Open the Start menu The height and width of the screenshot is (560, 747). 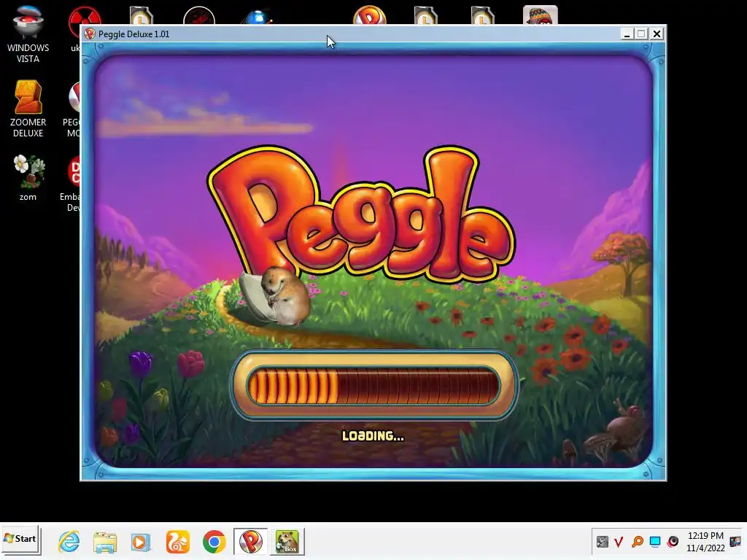(20, 539)
